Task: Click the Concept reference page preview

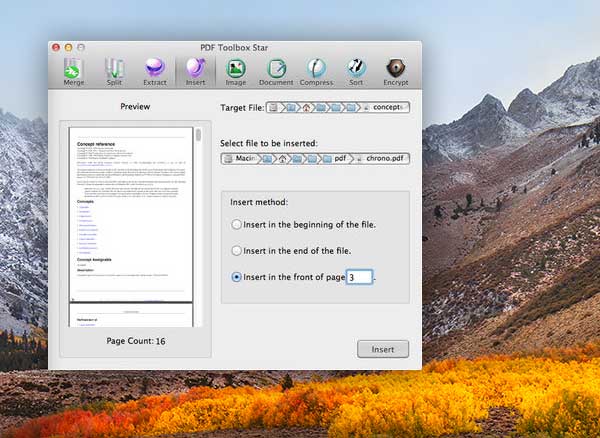Action: coord(131,214)
